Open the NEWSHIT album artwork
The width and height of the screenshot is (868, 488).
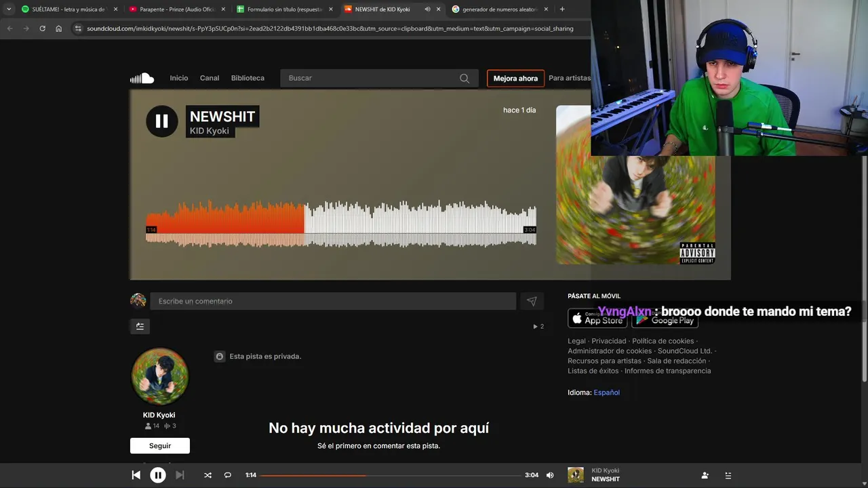(635, 184)
